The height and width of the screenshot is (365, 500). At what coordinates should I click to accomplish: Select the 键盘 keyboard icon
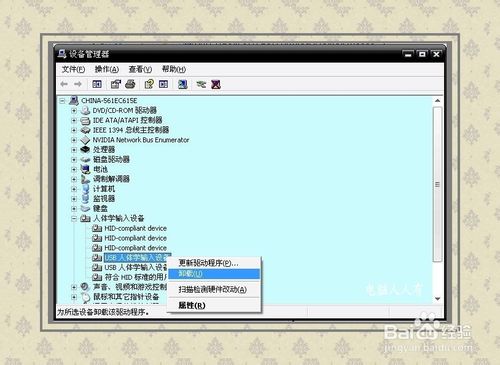click(86, 209)
